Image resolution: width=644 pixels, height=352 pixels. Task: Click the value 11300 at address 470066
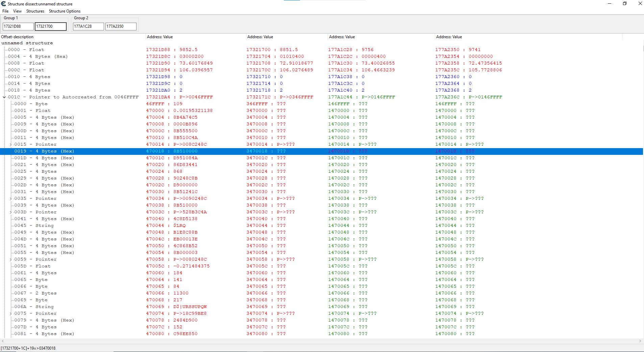pos(181,293)
